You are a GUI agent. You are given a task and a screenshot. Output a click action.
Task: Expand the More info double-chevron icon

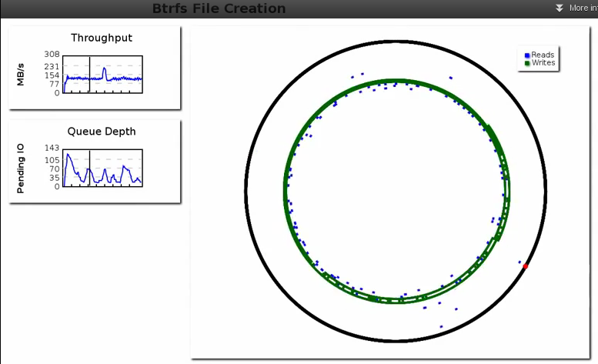[x=559, y=8]
